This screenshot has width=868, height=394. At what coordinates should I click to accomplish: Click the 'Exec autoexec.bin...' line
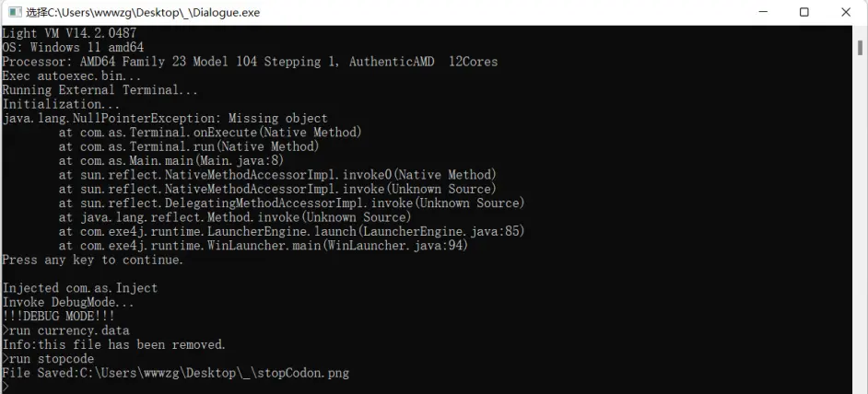pyautogui.click(x=66, y=76)
